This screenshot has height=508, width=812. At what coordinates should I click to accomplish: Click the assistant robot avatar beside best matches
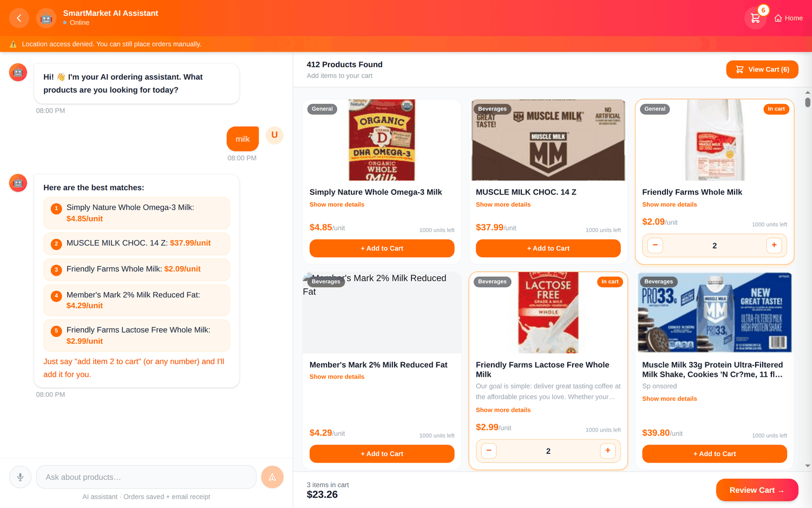coord(18,183)
